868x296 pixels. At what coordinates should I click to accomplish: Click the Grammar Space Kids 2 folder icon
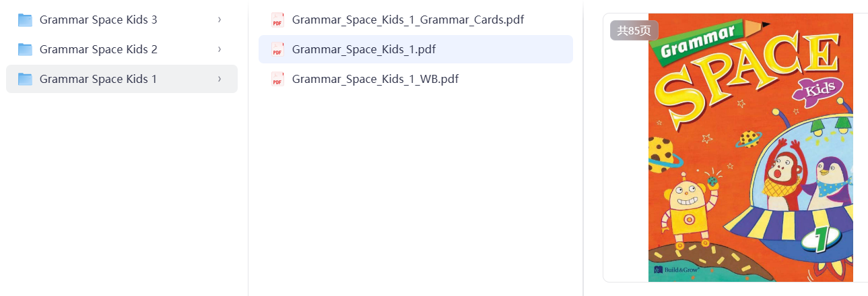(25, 49)
